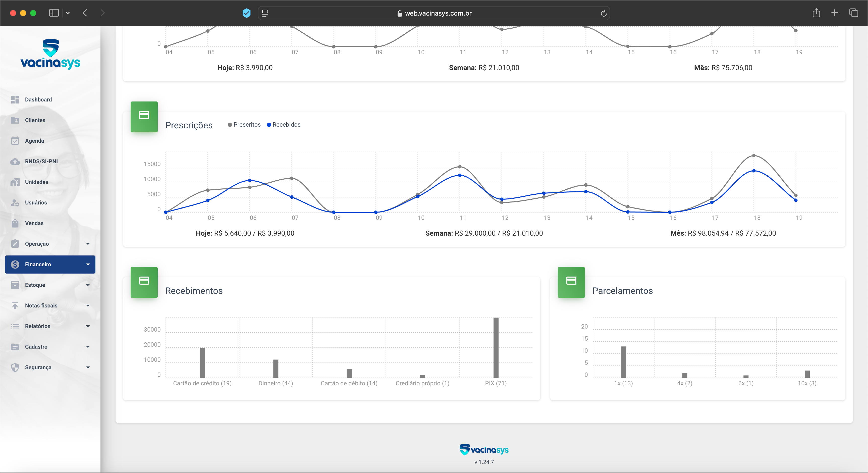The height and width of the screenshot is (473, 868).
Task: Click the Cadastro card icon
Action: [x=15, y=347]
